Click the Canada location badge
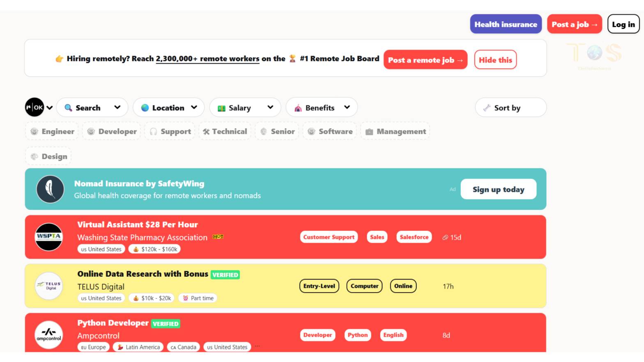Screen dimensions: 644x362 [183, 347]
